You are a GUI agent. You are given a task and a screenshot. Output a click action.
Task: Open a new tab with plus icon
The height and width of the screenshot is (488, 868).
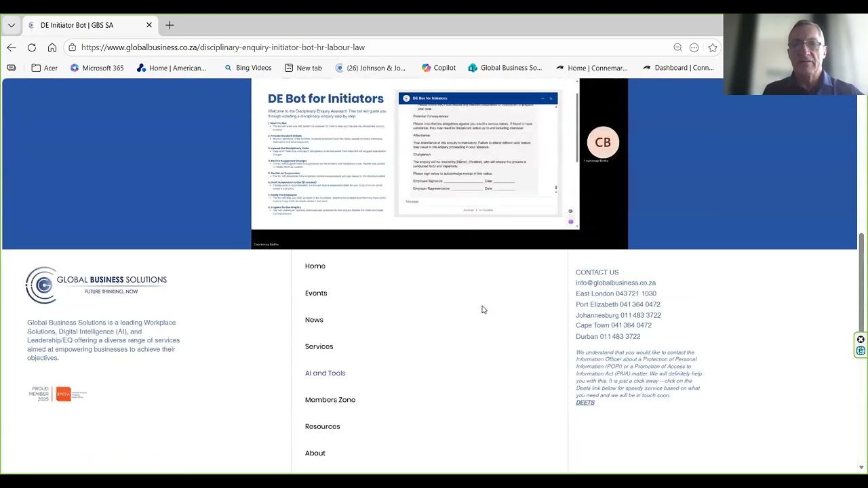[x=170, y=25]
